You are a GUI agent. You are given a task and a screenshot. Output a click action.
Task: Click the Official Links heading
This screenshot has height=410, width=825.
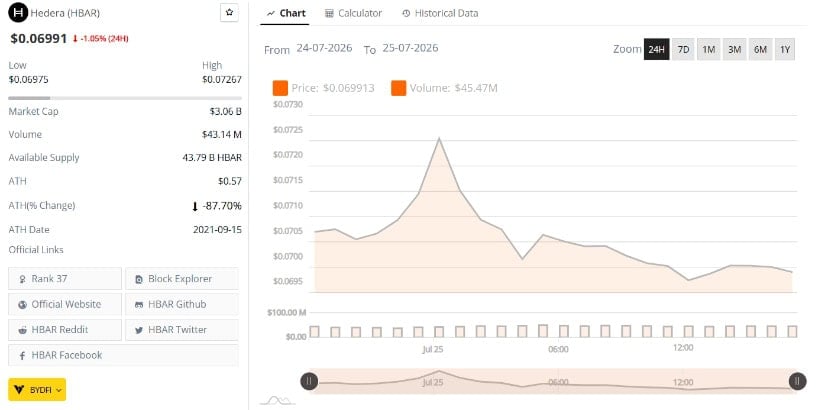point(36,249)
